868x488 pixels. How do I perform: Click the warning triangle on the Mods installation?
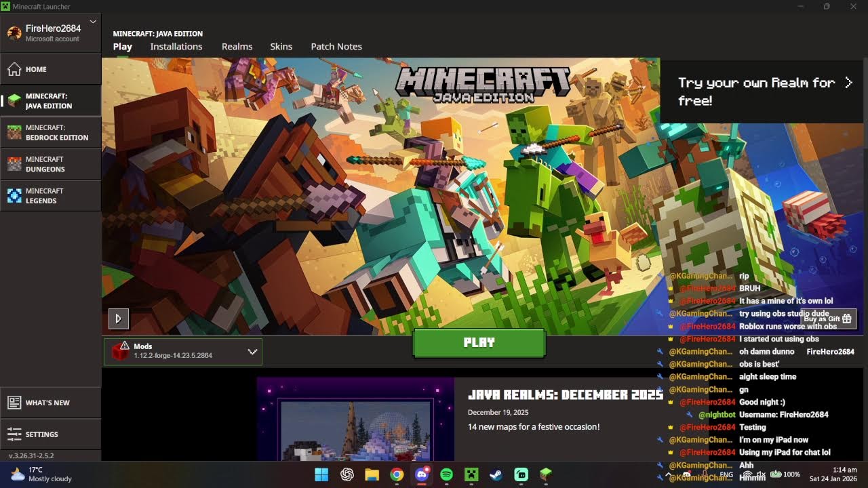[x=125, y=346]
